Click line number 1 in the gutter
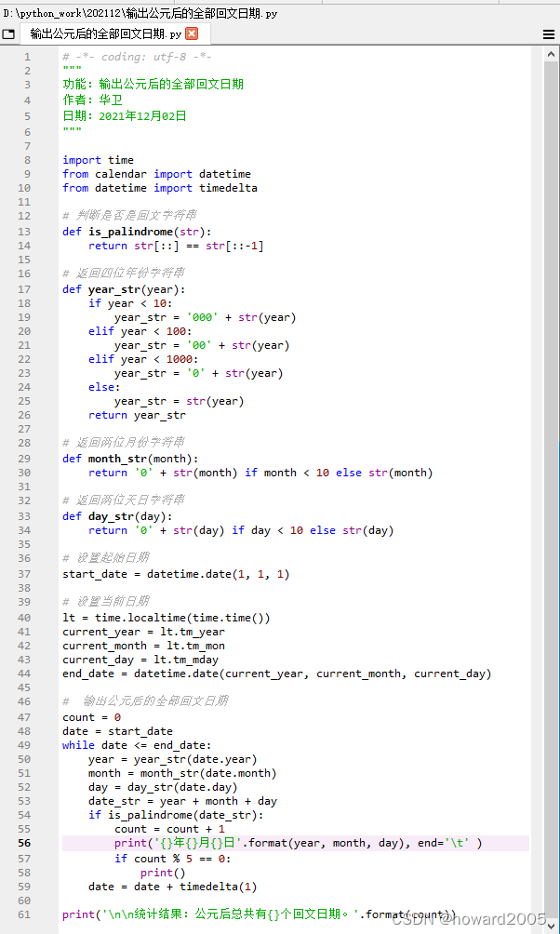560x934 pixels. coord(27,57)
